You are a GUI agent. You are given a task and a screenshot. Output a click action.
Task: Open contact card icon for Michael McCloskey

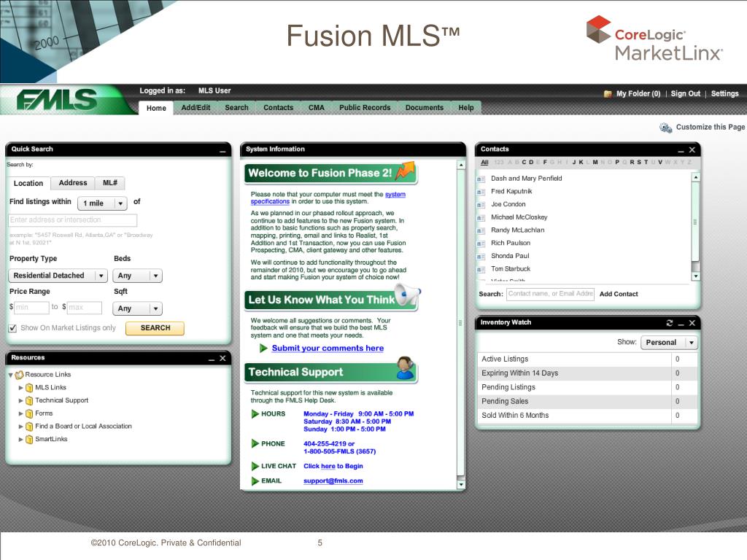[481, 217]
